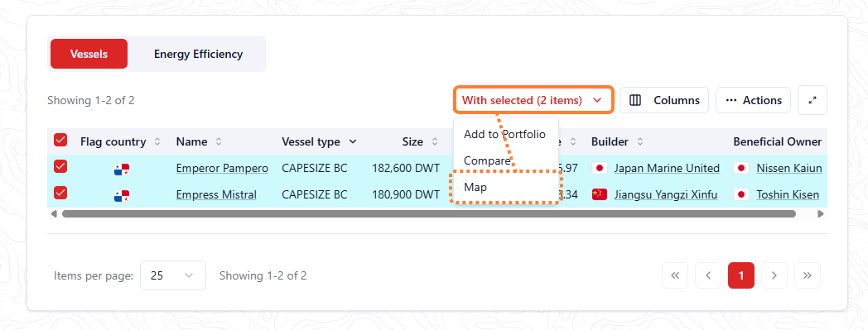Open the With selected (2 items) dropdown

[x=533, y=100]
